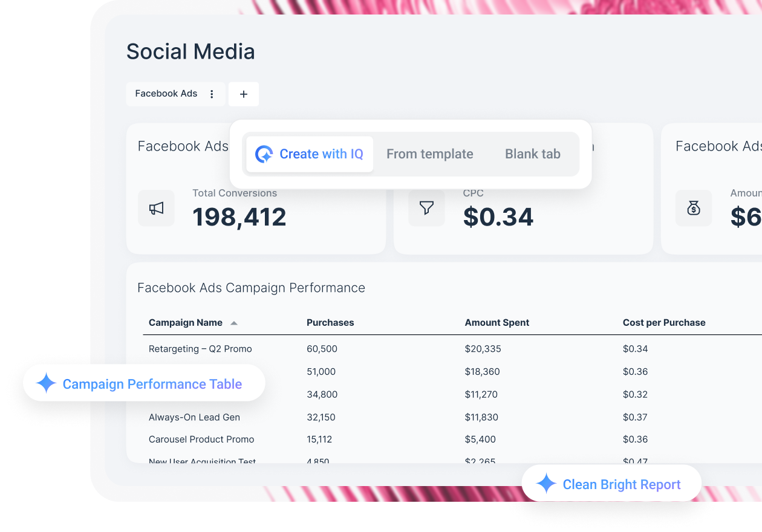Click the Campaign Name column header
762x532 pixels.
[186, 323]
